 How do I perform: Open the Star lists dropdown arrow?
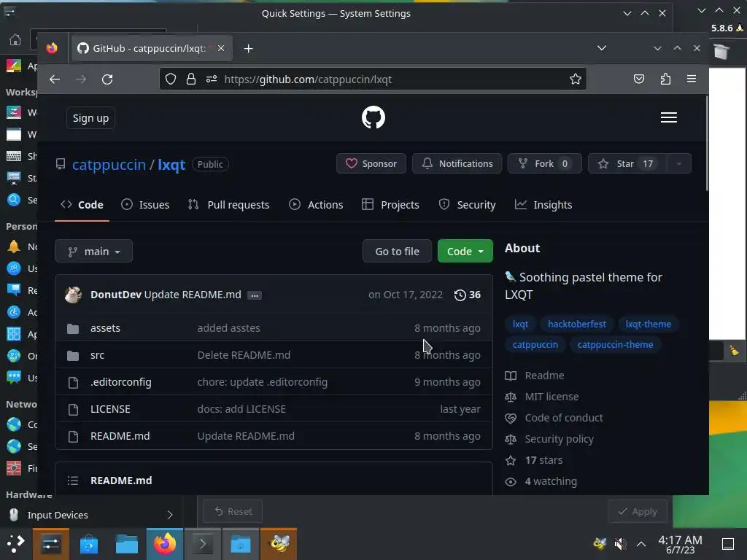pos(679,164)
